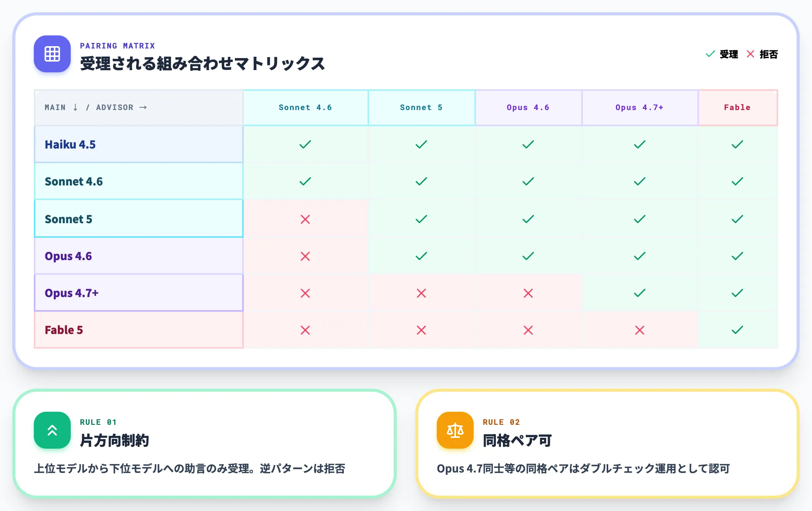Click the PAIRING MATRIX caption
812x511 pixels.
coord(118,46)
